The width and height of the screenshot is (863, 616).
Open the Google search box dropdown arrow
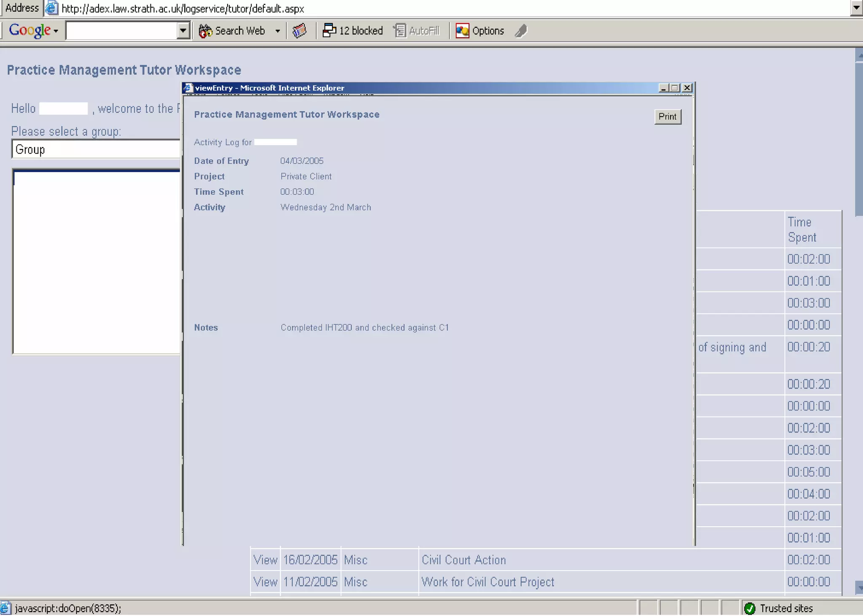[183, 31]
